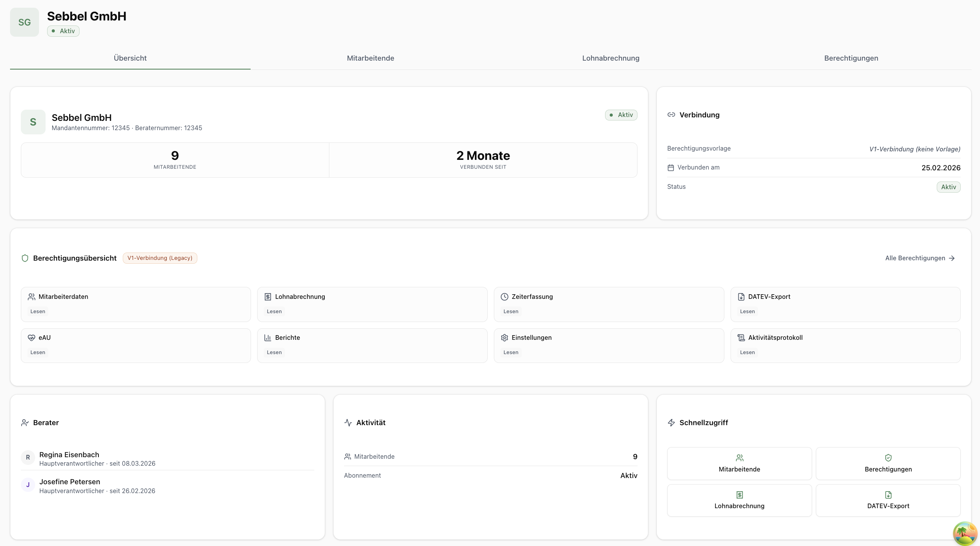Click the users icon in Mitarbeiterdaten card

[32, 297]
